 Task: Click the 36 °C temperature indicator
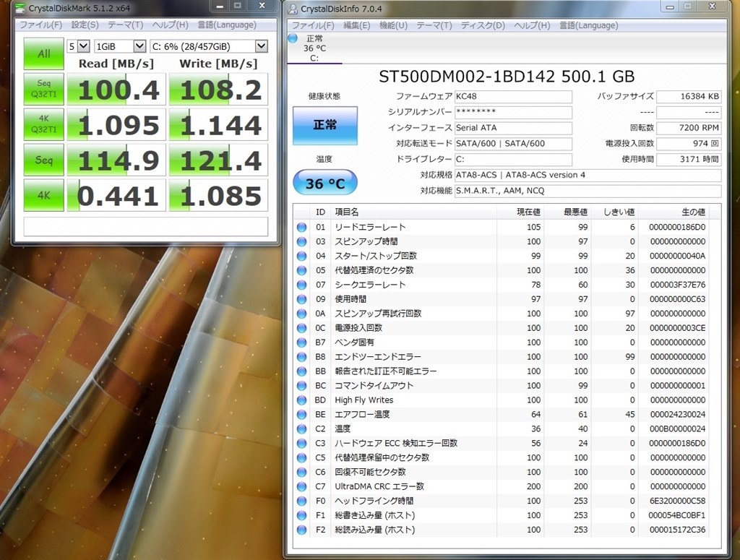324,183
